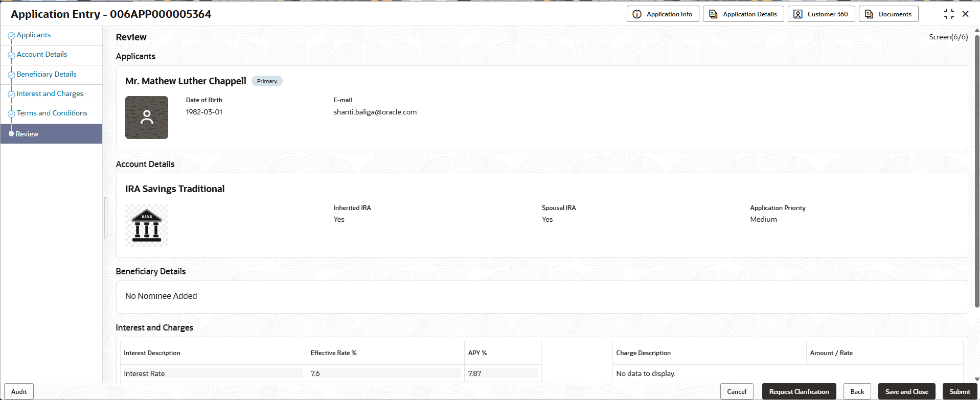Click the IRA Savings Traditional title
The height and width of the screenshot is (400, 980).
(x=175, y=189)
